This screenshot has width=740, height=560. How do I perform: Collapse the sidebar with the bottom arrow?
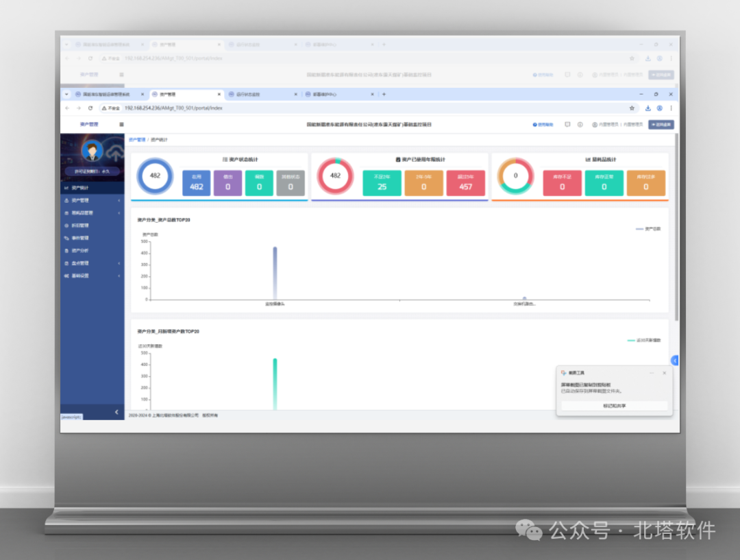(x=116, y=412)
